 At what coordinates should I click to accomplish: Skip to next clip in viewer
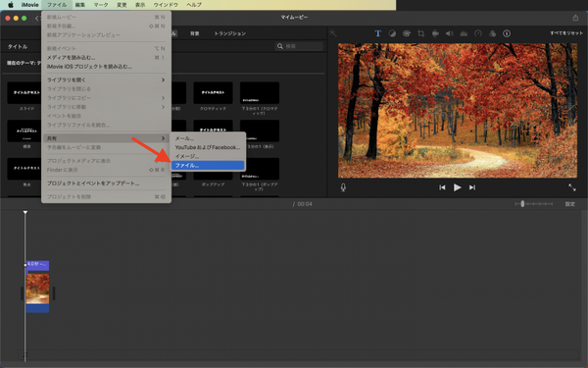(x=472, y=187)
